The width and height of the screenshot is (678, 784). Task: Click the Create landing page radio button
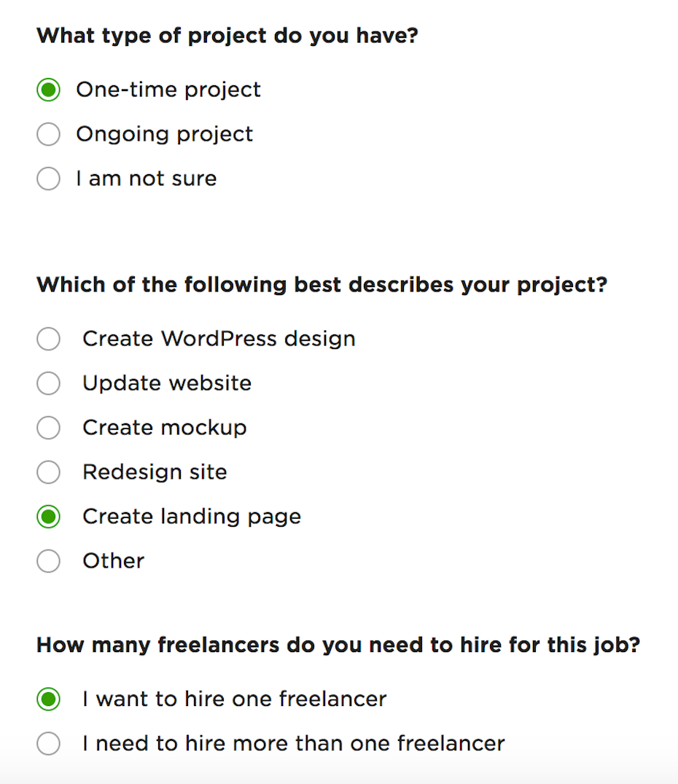coord(48,517)
